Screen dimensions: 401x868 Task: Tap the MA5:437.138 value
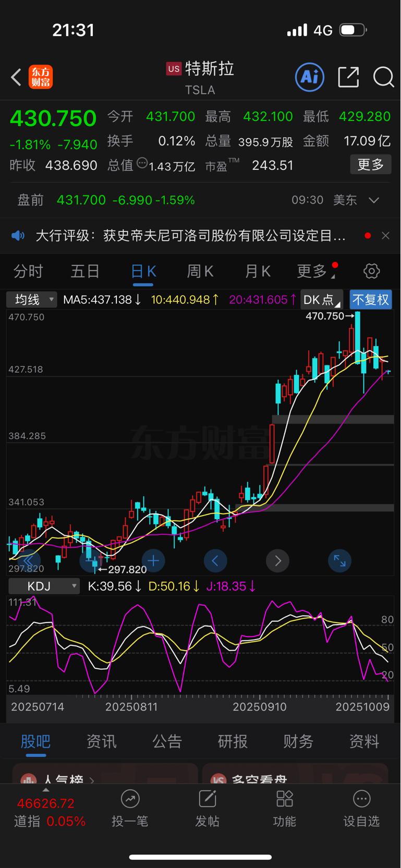[x=102, y=300]
